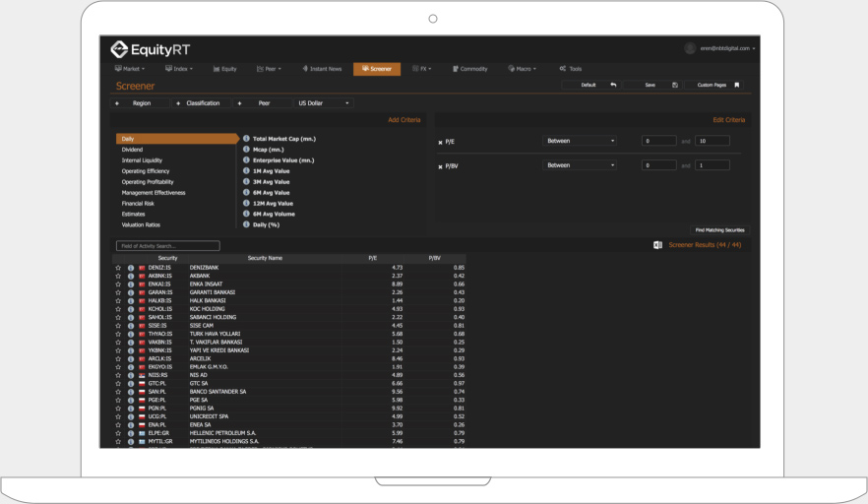Click info icon for 6M Avg Volume
This screenshot has width=868, height=504.
pos(246,214)
